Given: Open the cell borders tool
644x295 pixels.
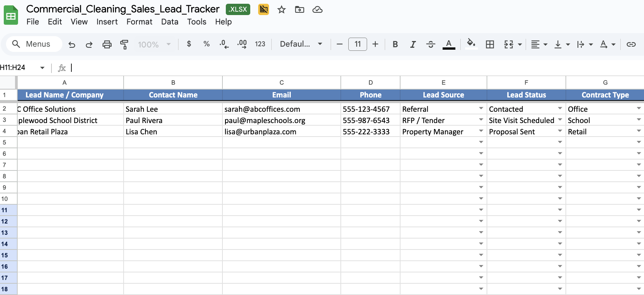Looking at the screenshot, I should (490, 44).
